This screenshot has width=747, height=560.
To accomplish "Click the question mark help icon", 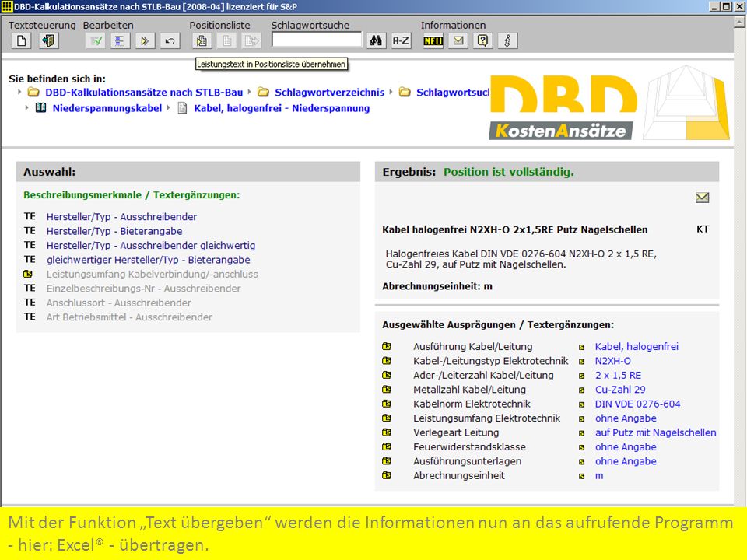I will pyautogui.click(x=482, y=41).
